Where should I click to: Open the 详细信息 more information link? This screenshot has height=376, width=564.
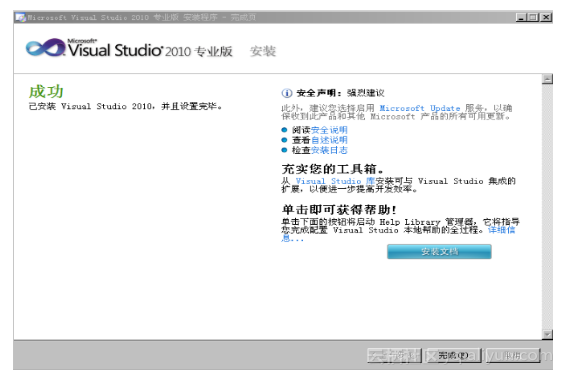[x=501, y=230]
